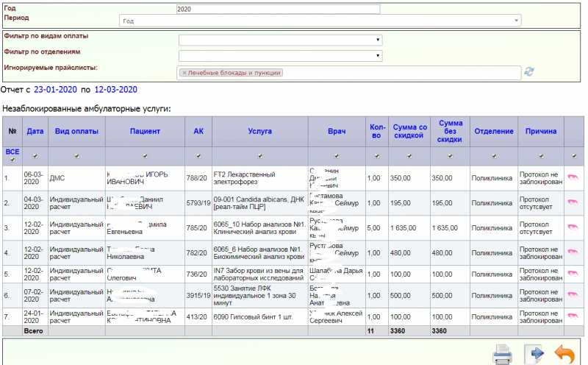The width and height of the screenshot is (588, 365).
Task: Click the pink eraser icon in row 7
Action: point(572,316)
